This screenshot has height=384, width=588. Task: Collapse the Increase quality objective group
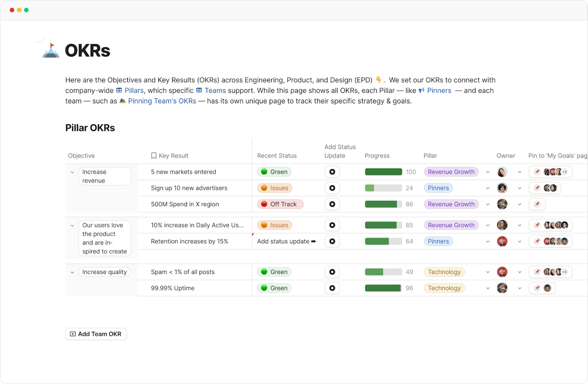point(72,272)
